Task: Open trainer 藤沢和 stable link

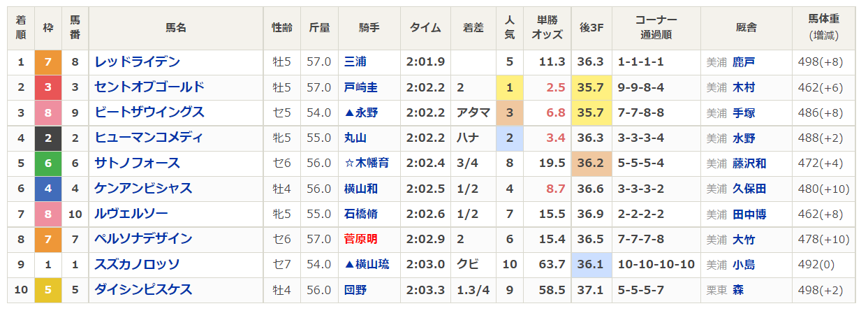Action: [x=749, y=163]
